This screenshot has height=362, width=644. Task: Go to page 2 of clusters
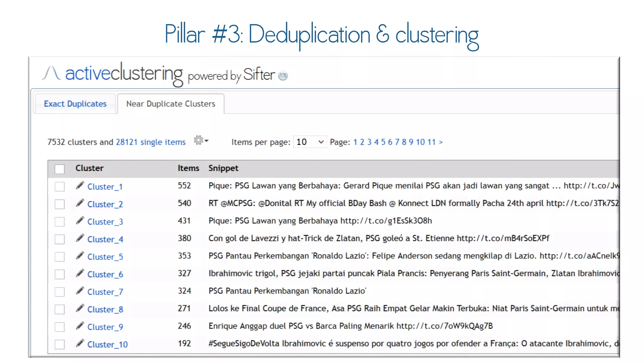362,142
